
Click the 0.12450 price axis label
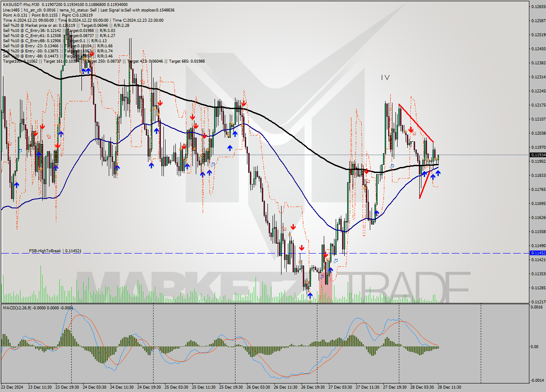(538, 49)
